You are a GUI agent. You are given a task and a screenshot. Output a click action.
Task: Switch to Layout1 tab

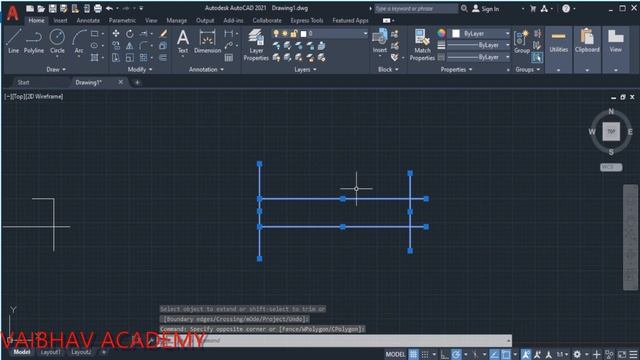click(51, 352)
